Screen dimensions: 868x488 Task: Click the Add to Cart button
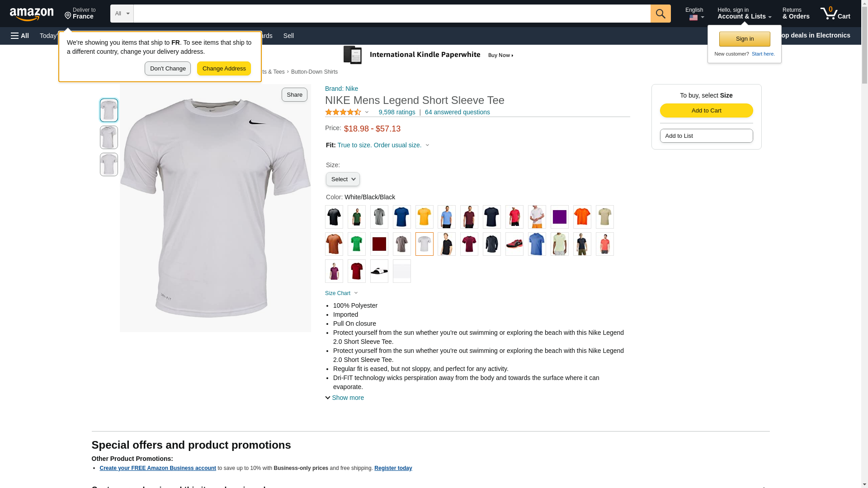pos(706,111)
